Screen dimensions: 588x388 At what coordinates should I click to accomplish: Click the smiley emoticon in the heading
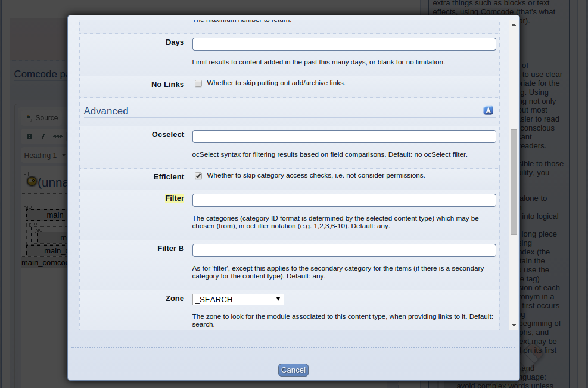pyautogui.click(x=32, y=182)
